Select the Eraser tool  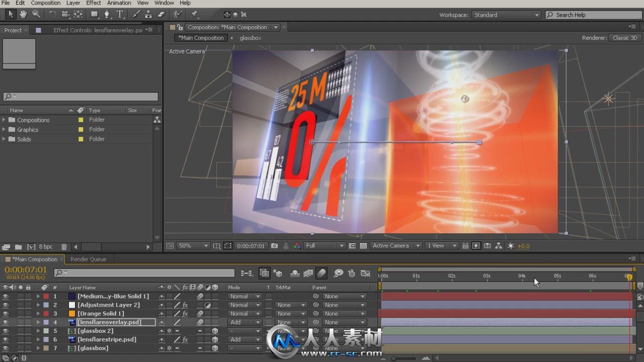[161, 15]
